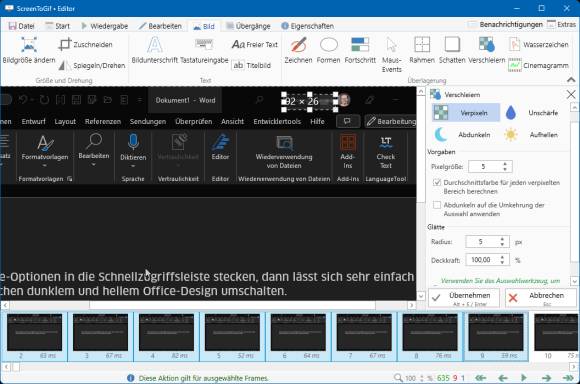Add a Titelbild frame
The width and height of the screenshot is (580, 384).
[x=252, y=65]
